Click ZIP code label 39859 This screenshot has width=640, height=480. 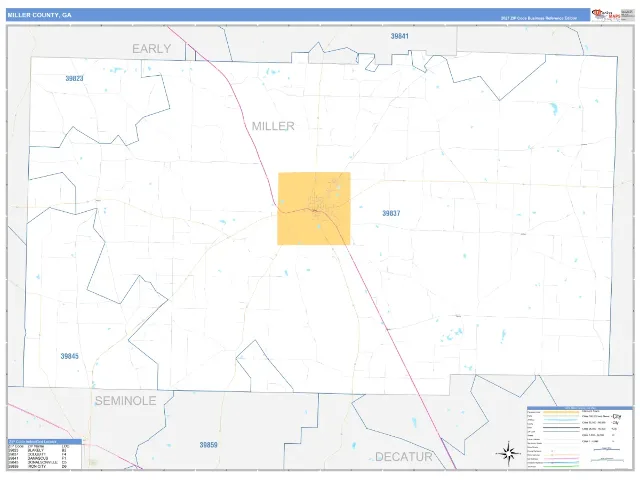click(209, 445)
